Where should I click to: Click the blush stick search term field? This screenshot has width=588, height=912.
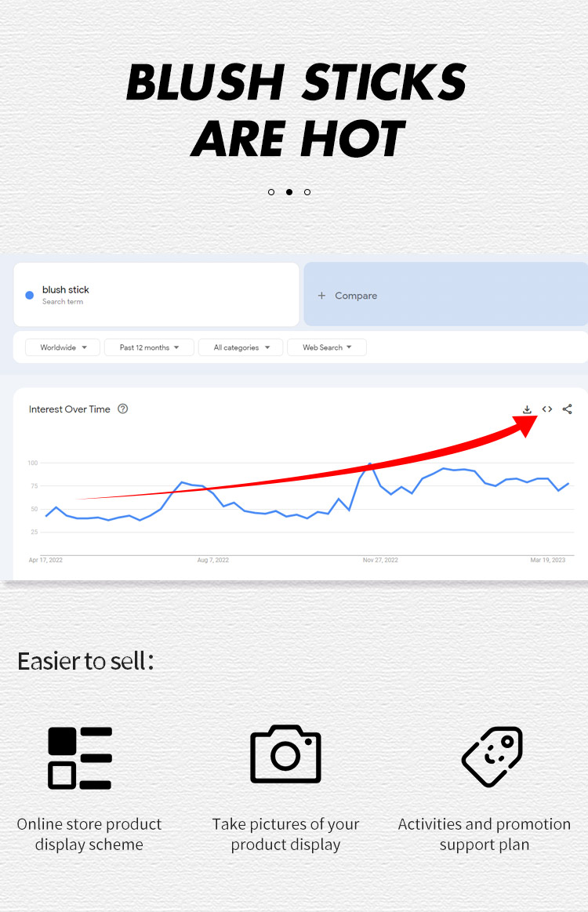[x=156, y=295]
